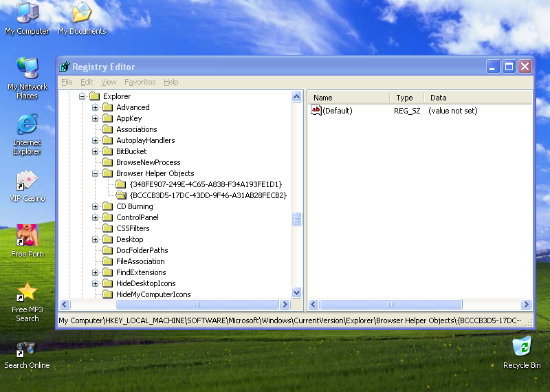
Task: Click the tree pane vertical scrollbar thumb
Action: point(297,219)
